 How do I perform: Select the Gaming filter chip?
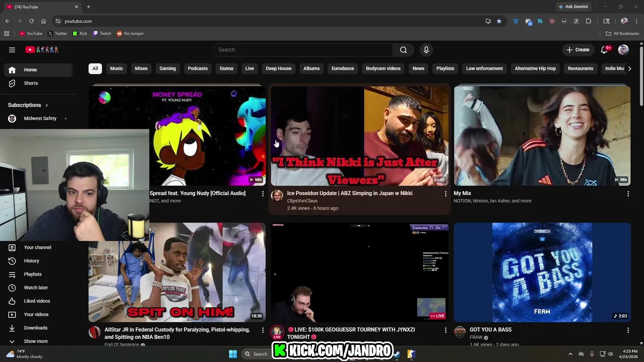[168, 68]
